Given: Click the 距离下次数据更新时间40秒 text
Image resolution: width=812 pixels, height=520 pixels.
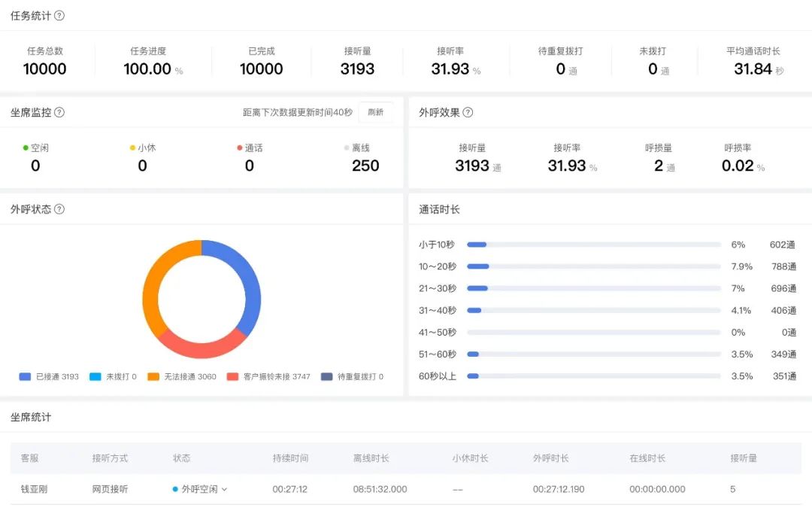Looking at the screenshot, I should tap(298, 112).
